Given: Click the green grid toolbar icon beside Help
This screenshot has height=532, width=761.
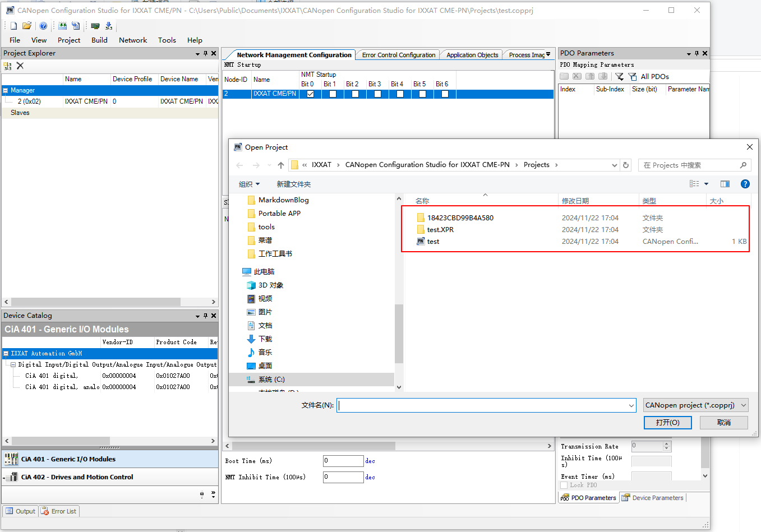Looking at the screenshot, I should coord(63,26).
